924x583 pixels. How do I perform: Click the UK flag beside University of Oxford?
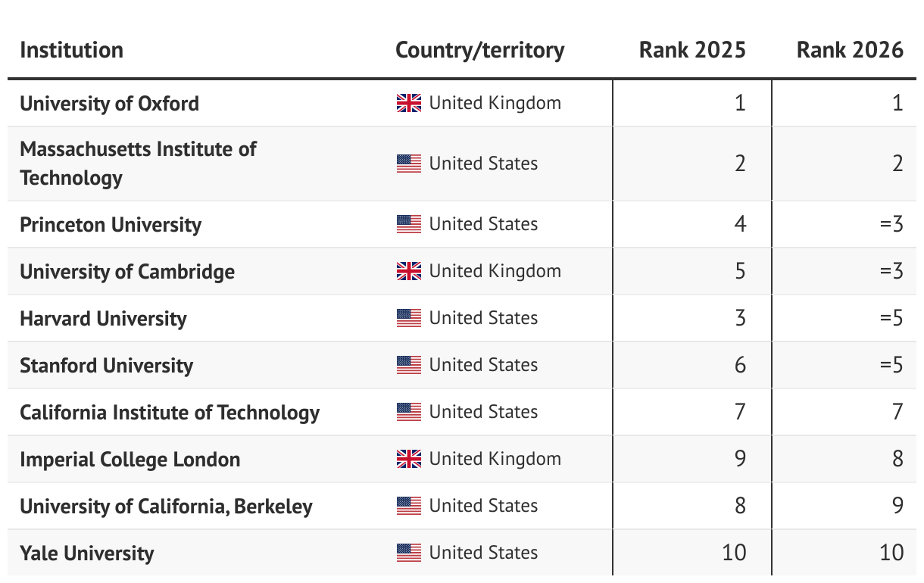coord(409,103)
